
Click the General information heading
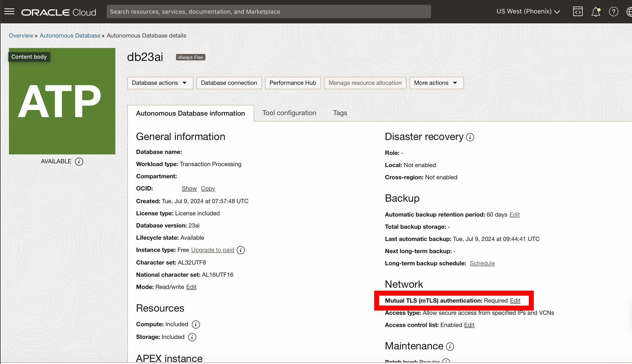click(x=181, y=137)
